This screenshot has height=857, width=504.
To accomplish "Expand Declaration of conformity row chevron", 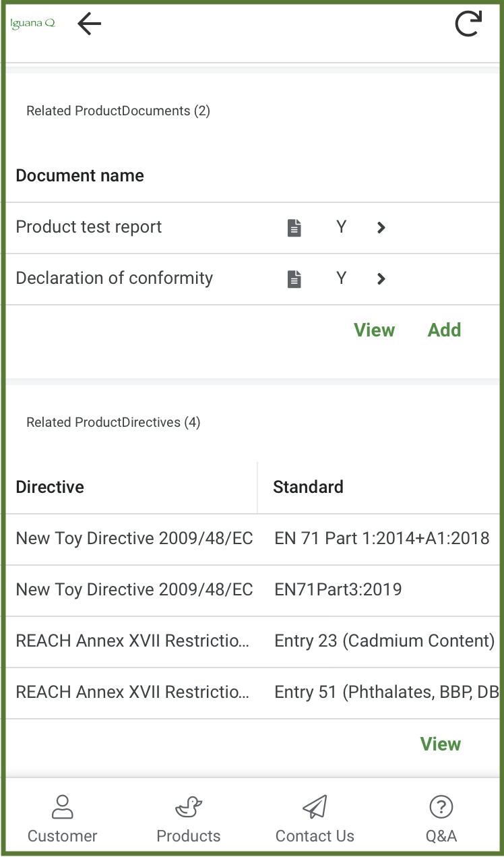I will coord(381,279).
